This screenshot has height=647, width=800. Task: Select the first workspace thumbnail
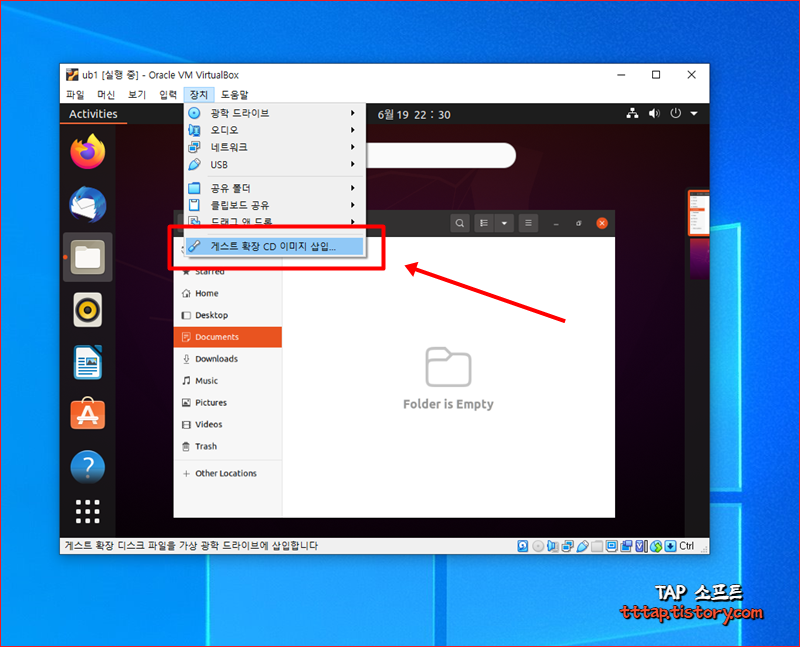[x=698, y=213]
